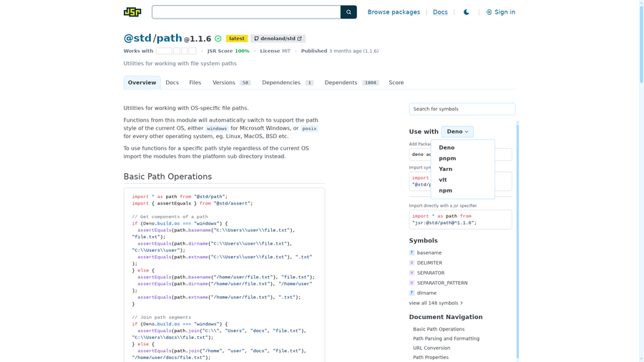644x362 pixels.
Task: Click the JSR Score 100% link
Action: (228, 51)
